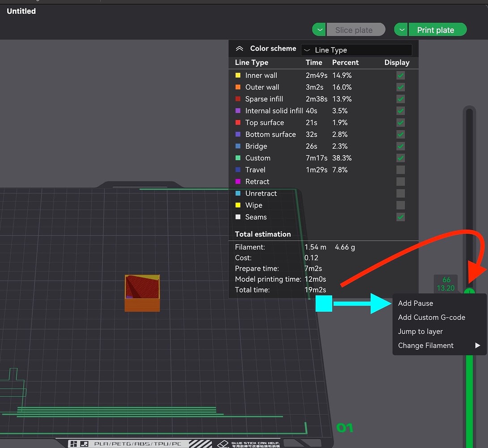Enable Retract display checkbox

[x=401, y=181]
